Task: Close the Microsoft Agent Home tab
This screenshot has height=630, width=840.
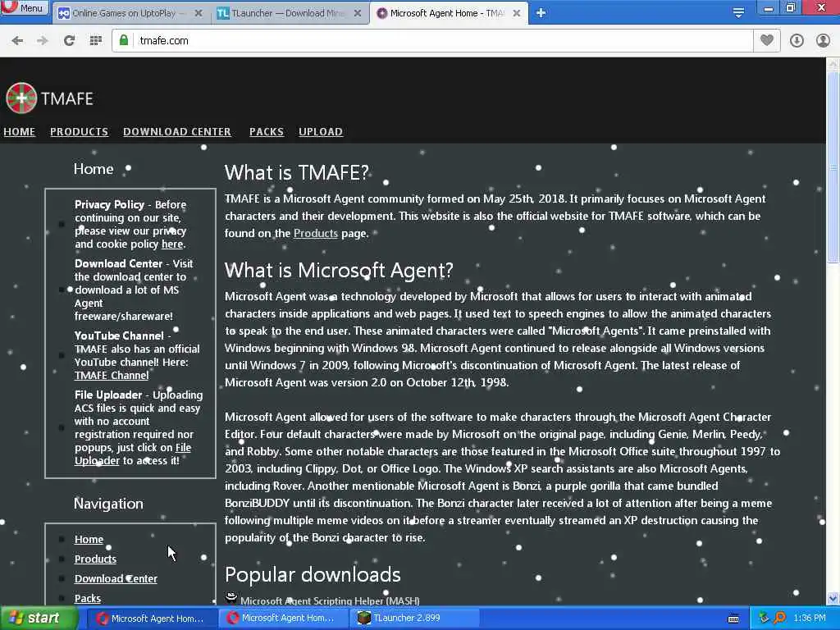Action: click(517, 13)
